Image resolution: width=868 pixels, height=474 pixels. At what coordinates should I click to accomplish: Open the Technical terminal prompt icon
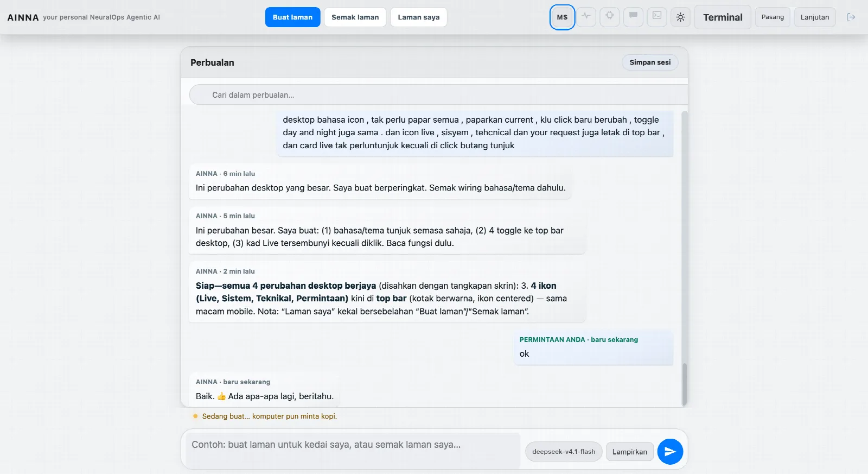pyautogui.click(x=657, y=17)
